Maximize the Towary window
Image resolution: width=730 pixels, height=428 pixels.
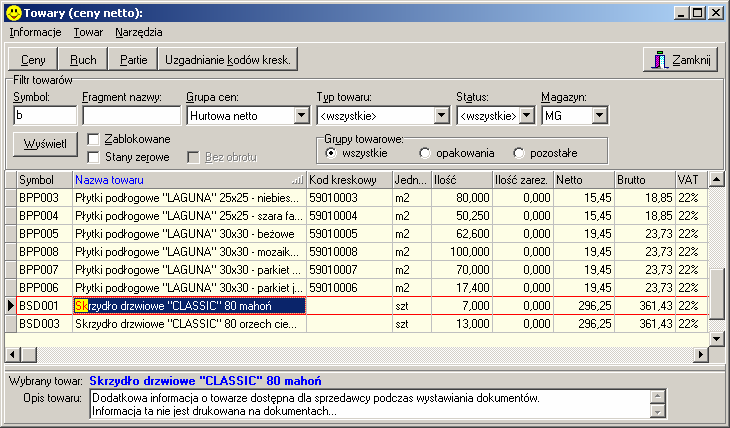(x=697, y=13)
